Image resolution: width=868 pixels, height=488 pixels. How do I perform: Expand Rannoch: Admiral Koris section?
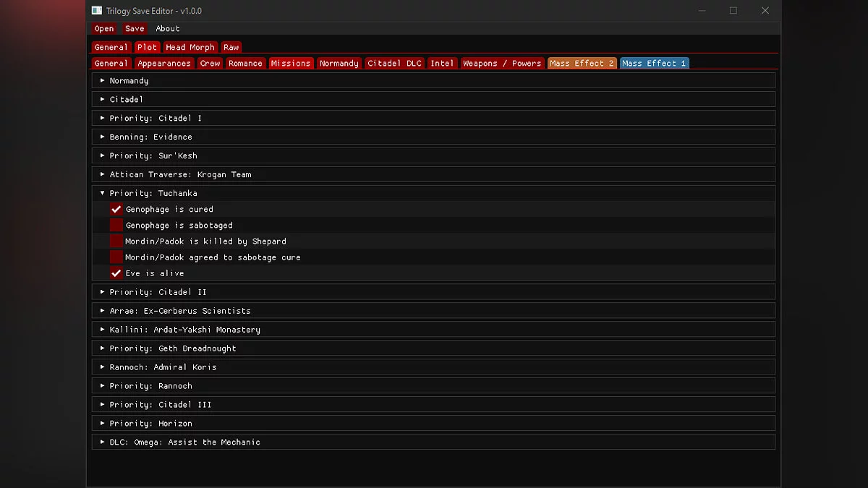pyautogui.click(x=433, y=367)
